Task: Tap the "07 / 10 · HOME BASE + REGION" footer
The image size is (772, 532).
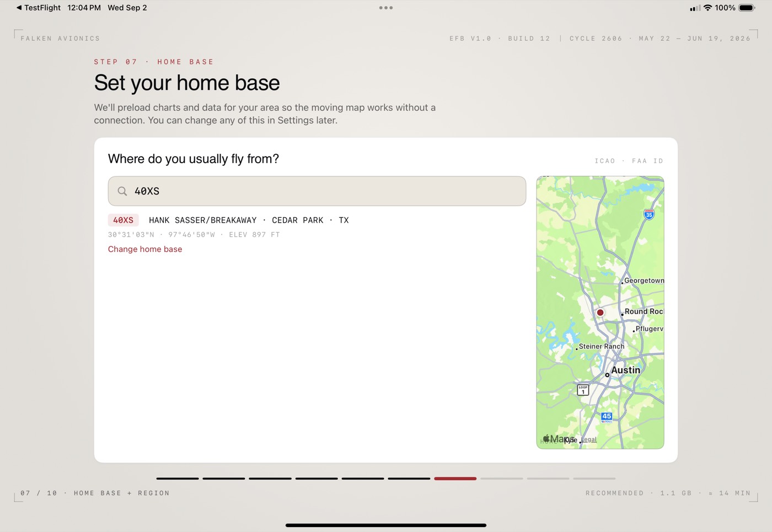Action: tap(95, 493)
